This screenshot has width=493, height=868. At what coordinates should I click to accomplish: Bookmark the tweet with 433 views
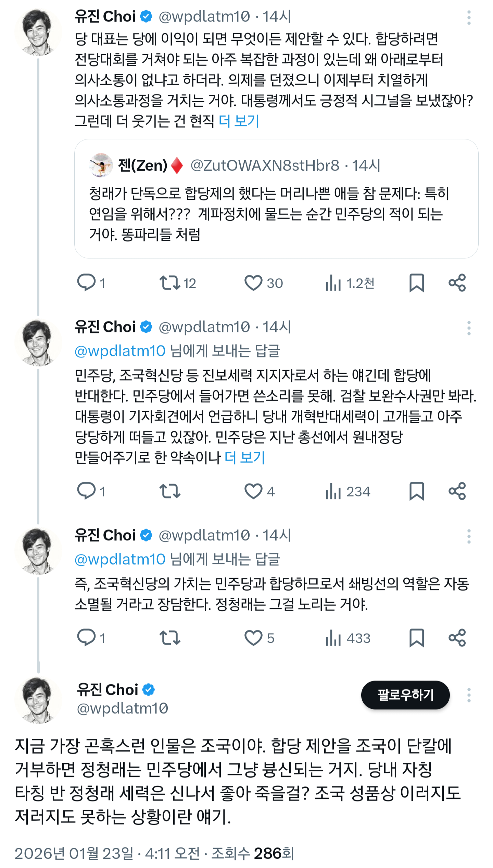click(417, 638)
